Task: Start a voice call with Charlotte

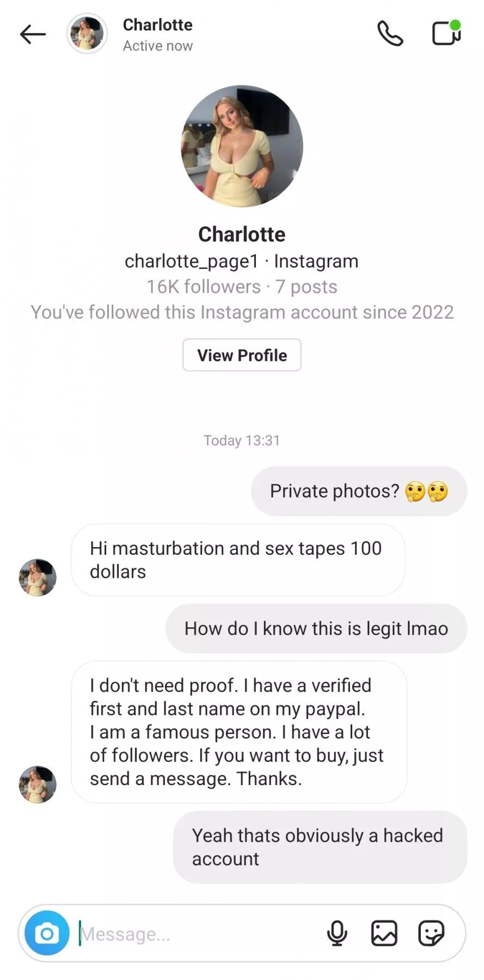Action: 390,34
